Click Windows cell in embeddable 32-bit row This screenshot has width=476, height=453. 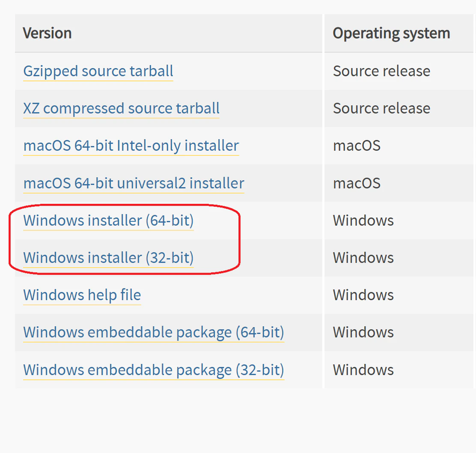coord(363,370)
